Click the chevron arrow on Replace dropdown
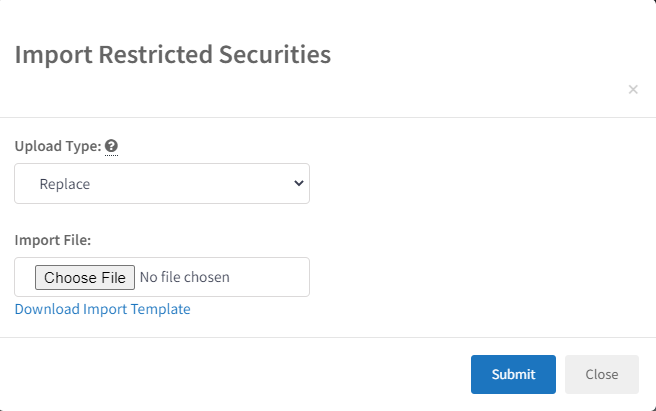Viewport: 656px width, 411px height. (299, 183)
